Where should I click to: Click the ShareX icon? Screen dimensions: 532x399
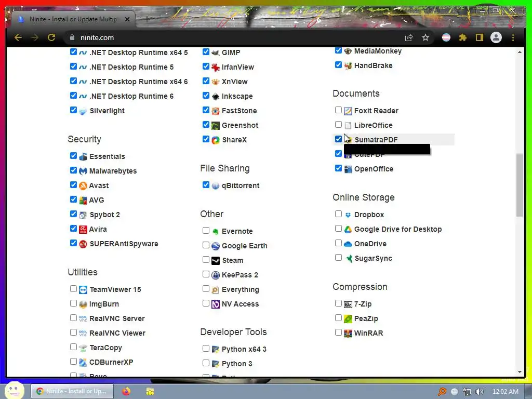216,140
